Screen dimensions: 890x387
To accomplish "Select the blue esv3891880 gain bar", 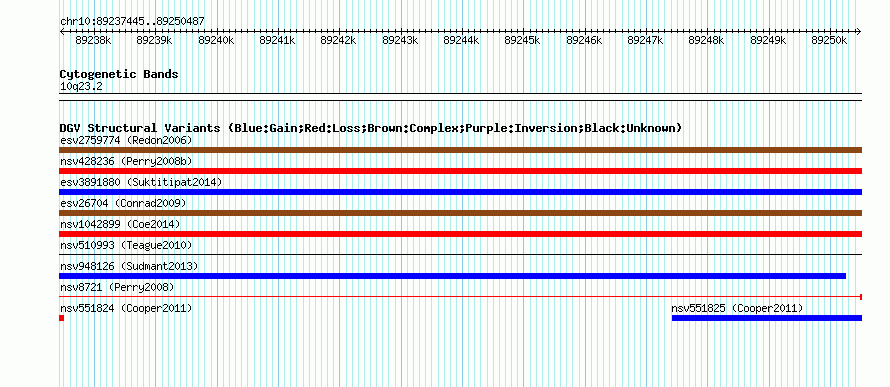I will [x=460, y=192].
